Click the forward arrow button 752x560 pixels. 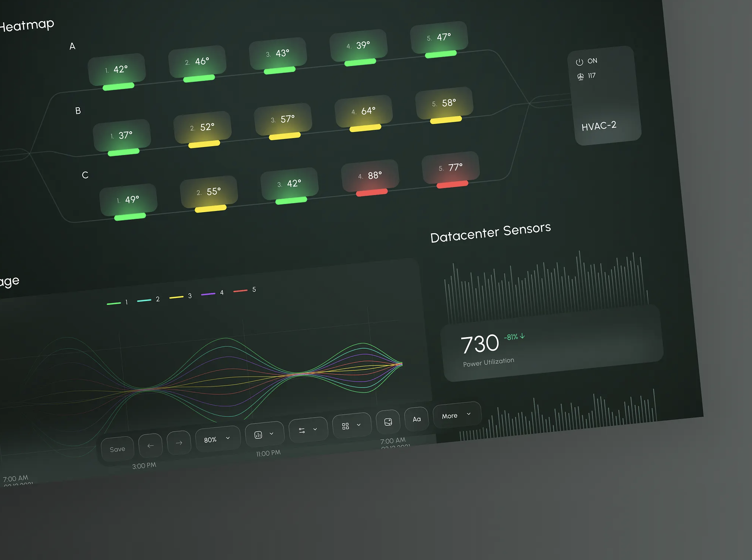coord(179,443)
